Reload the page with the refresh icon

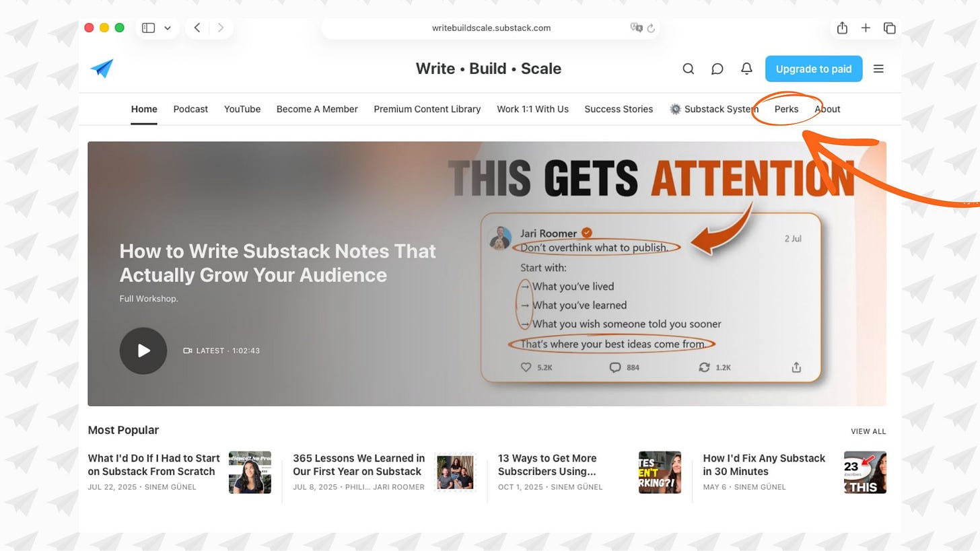(x=651, y=28)
